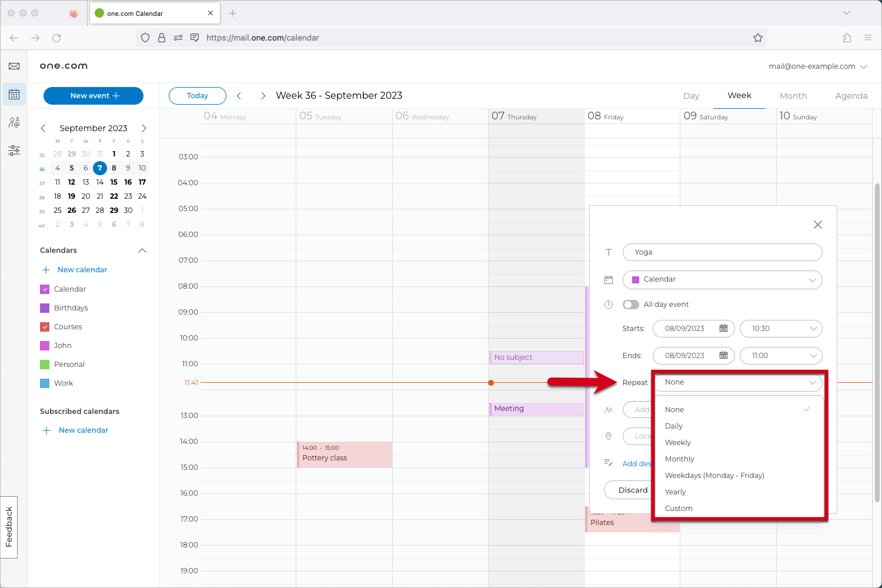This screenshot has height=588, width=882.
Task: Open date picker icon in Starts field
Action: (723, 328)
